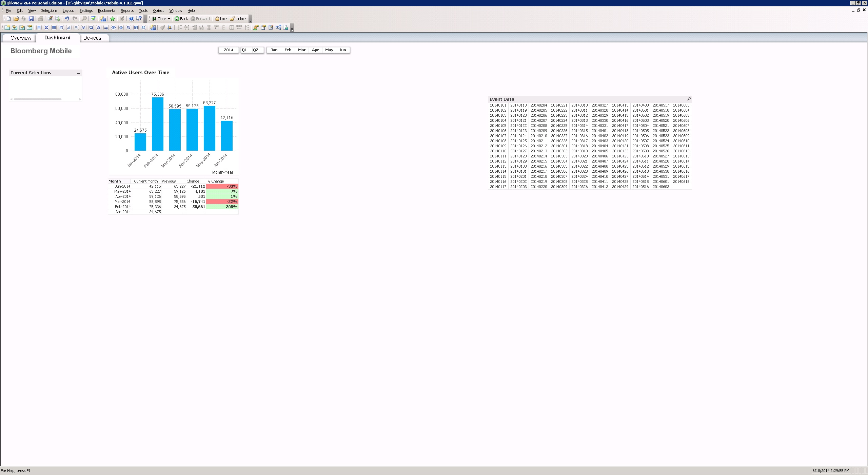The width and height of the screenshot is (868, 475).
Task: Click the Undo arrow icon
Action: [x=67, y=19]
